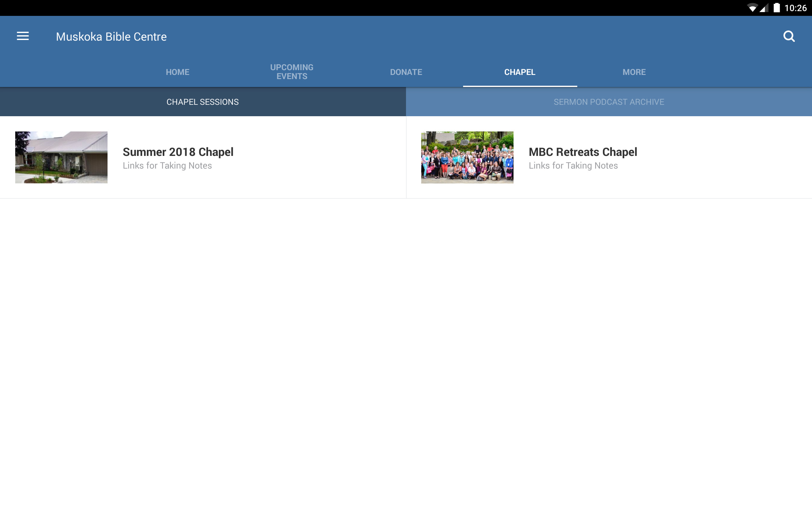Tap the retreat group photo thumbnail
This screenshot has width=812, height=508.
467,157
